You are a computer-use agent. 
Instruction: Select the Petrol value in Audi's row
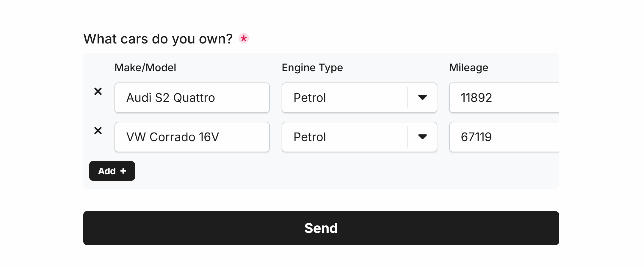tap(310, 98)
